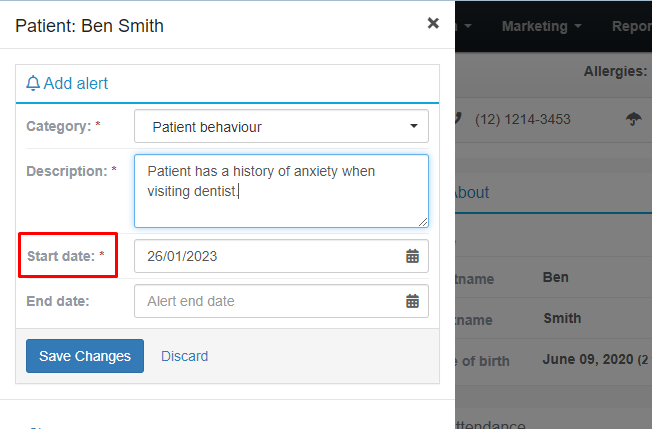Open the Reports menu in navbar
The image size is (652, 429).
632,26
